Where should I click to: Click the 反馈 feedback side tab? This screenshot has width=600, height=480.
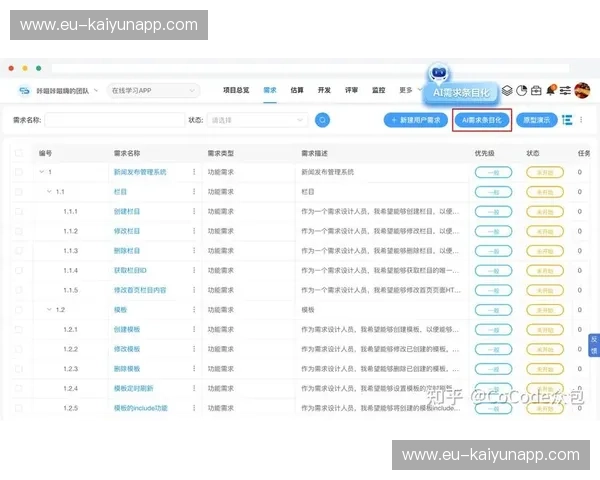coord(594,345)
